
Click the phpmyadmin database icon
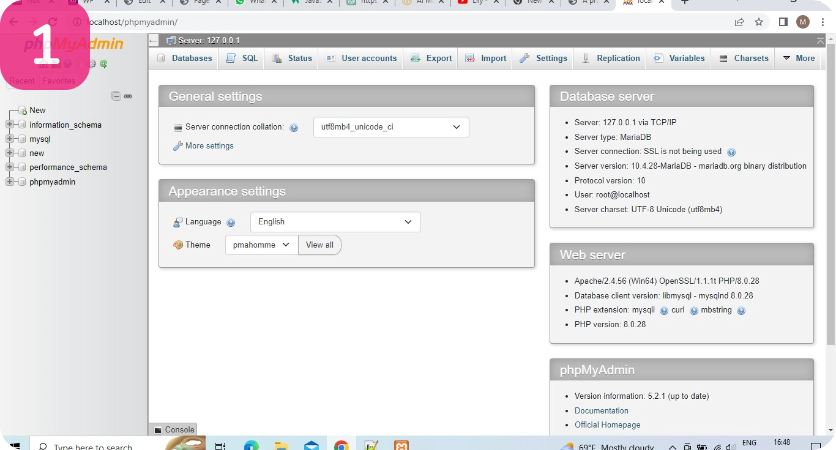coord(22,182)
